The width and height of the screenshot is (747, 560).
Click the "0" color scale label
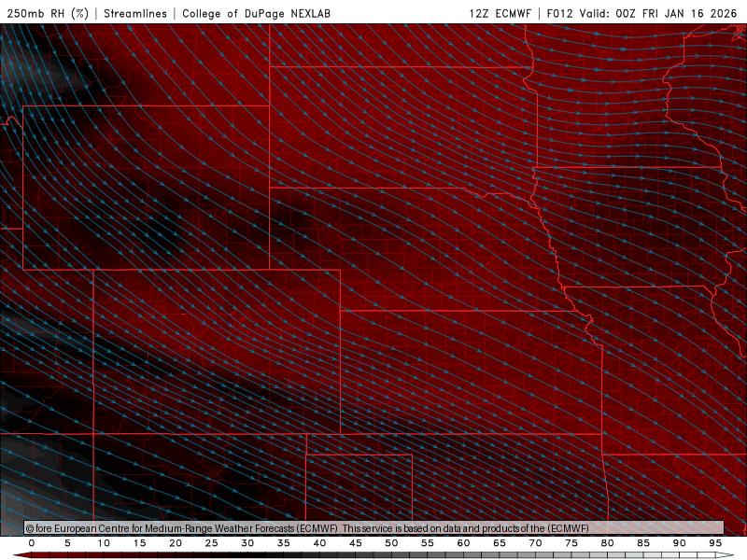point(32,543)
